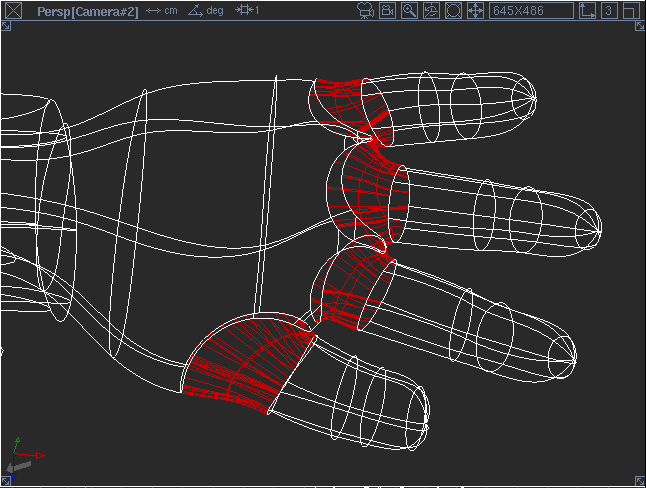646x488 pixels.
Task: Select the red knuckle surface on top finger
Action: click(350, 109)
